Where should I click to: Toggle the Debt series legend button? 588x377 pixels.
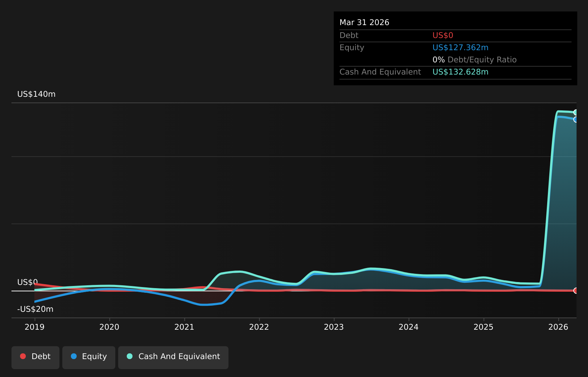tap(35, 357)
